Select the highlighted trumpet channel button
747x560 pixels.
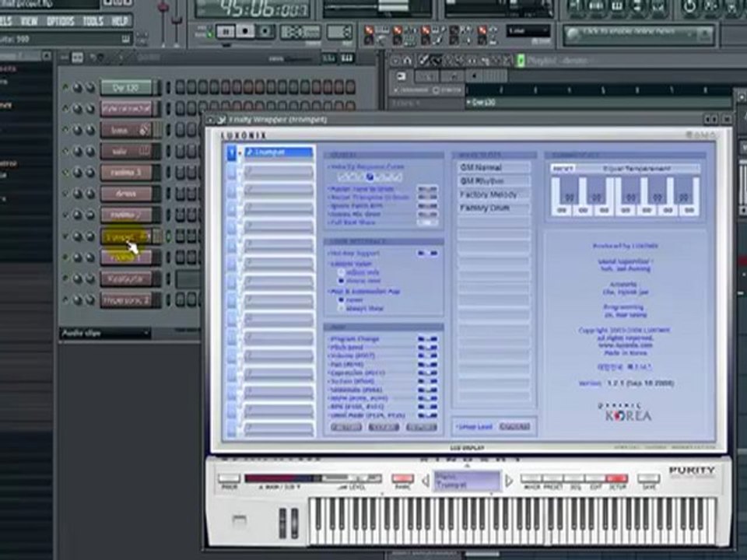[126, 236]
